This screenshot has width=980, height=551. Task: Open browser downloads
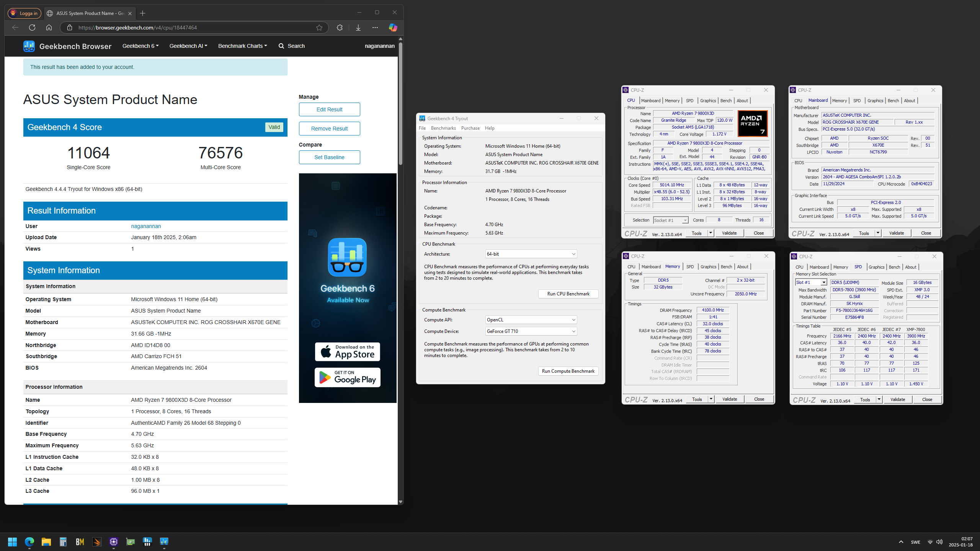pos(358,28)
